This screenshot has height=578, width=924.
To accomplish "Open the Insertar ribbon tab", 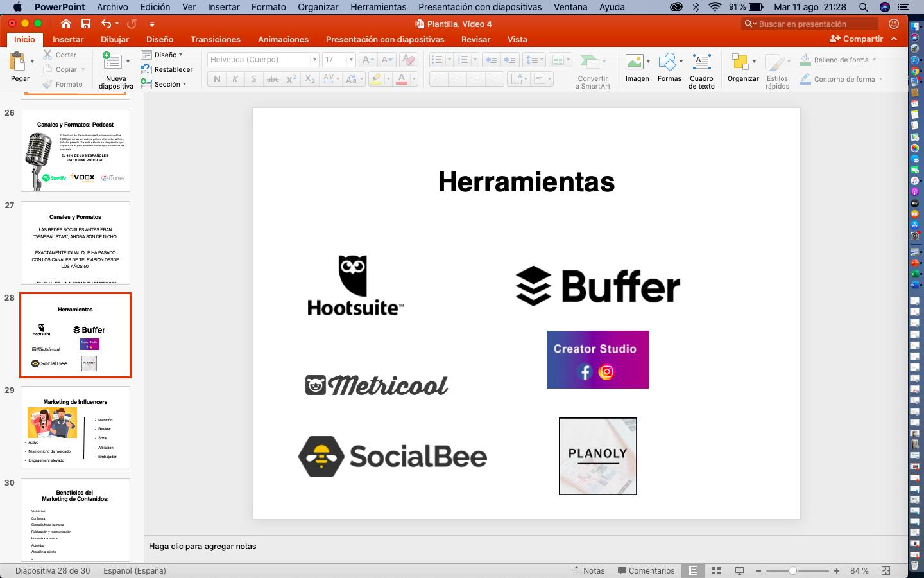I will 68,39.
